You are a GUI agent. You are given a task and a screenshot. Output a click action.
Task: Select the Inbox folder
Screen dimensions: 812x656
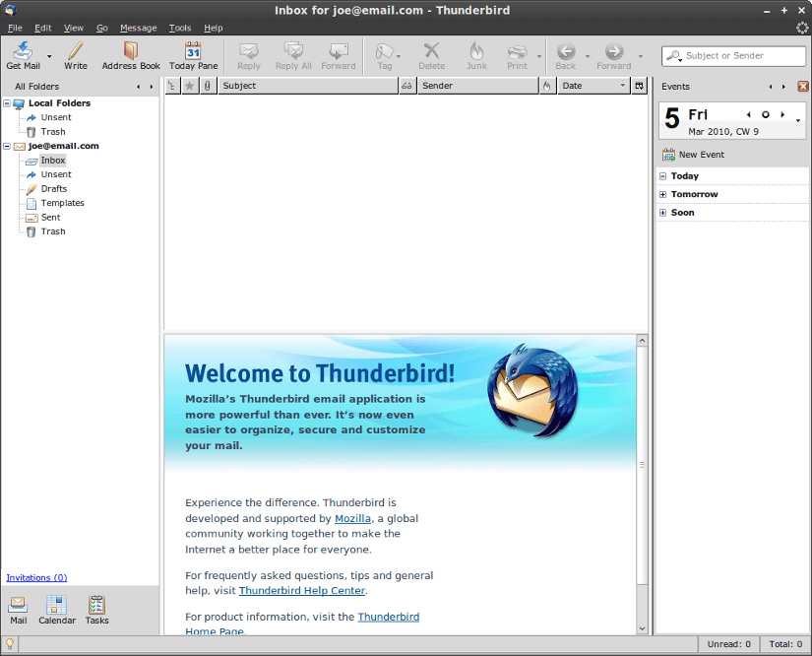click(x=53, y=161)
